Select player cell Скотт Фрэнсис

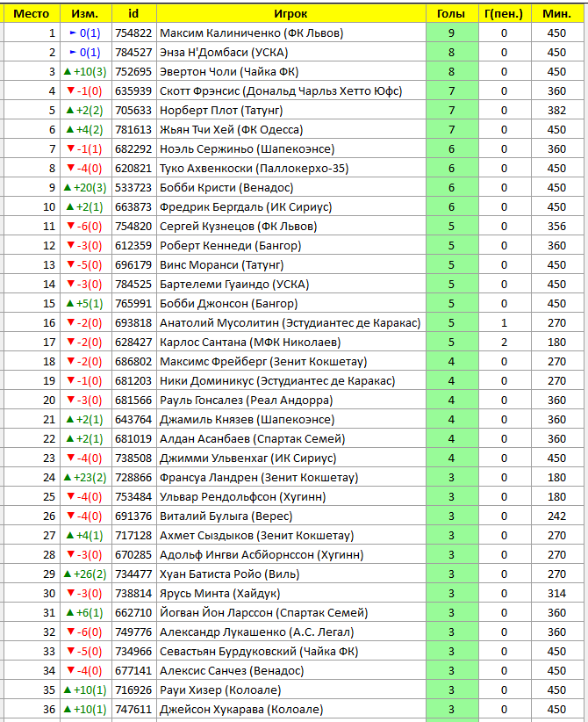point(291,91)
